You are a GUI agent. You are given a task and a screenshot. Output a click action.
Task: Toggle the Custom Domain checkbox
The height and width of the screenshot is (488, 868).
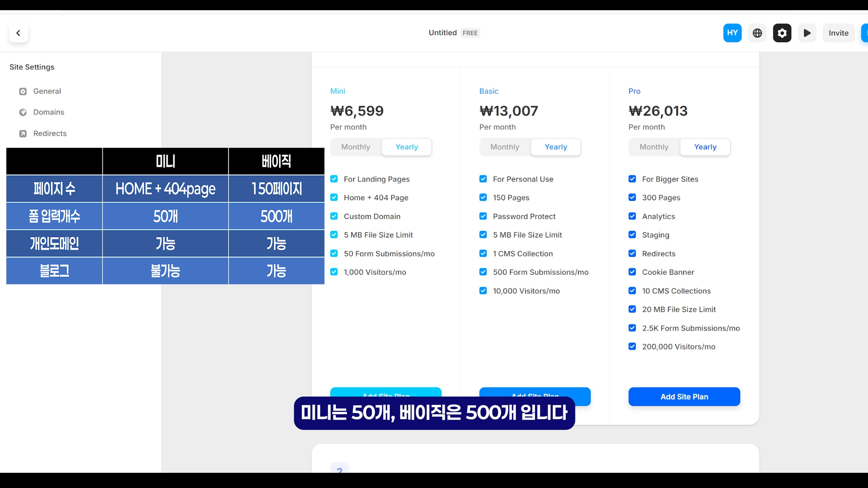pyautogui.click(x=334, y=216)
